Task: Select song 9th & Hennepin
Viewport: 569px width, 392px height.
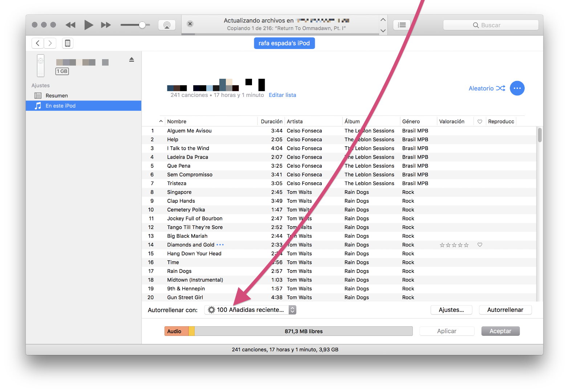Action: coord(339,289)
